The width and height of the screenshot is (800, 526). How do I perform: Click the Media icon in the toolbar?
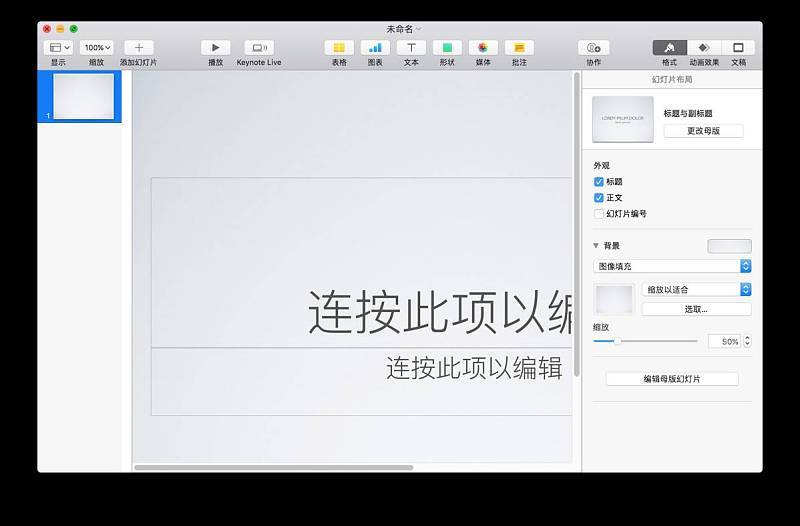click(483, 47)
